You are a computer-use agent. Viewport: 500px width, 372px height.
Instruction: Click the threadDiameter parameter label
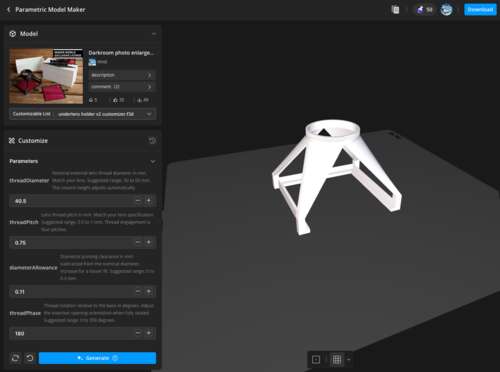pos(29,180)
